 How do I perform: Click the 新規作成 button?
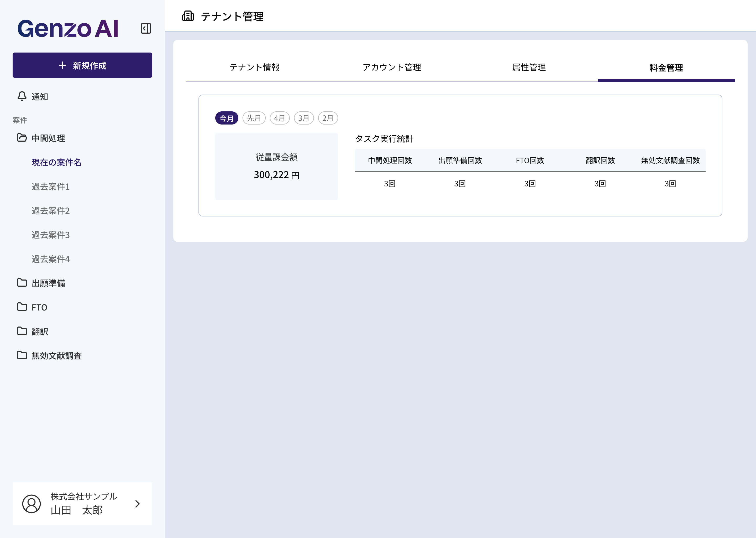click(x=82, y=65)
